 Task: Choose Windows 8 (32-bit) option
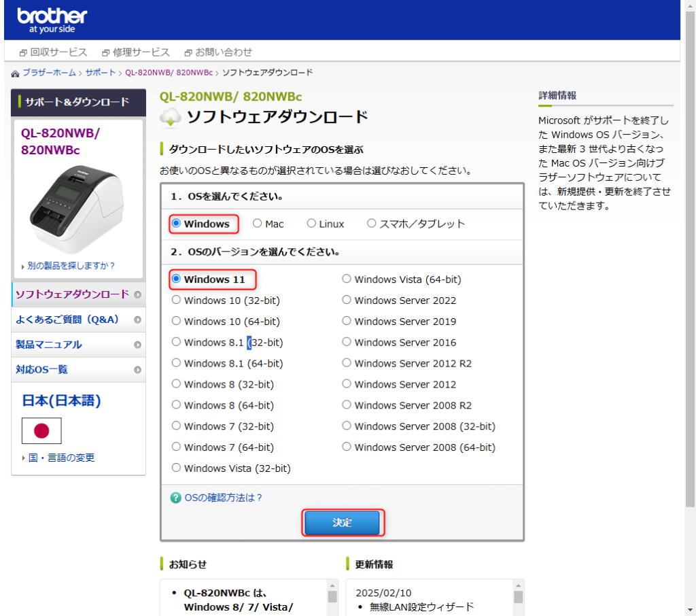tap(176, 383)
